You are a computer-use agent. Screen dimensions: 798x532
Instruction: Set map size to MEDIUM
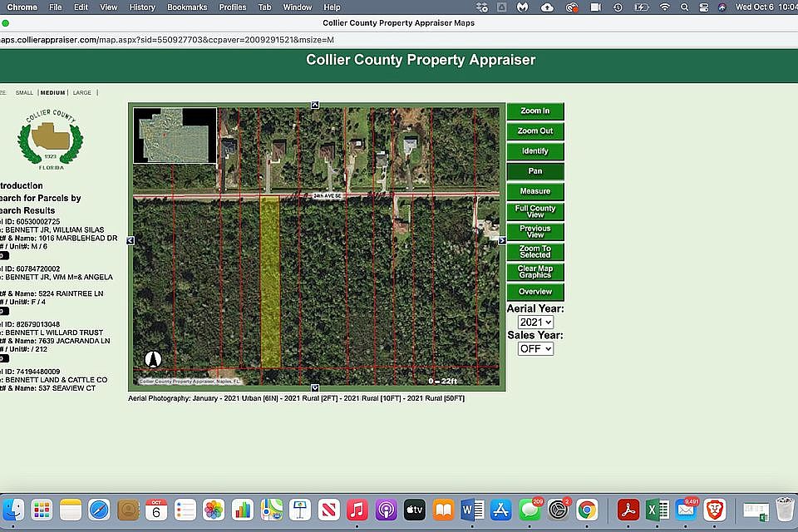click(x=53, y=92)
